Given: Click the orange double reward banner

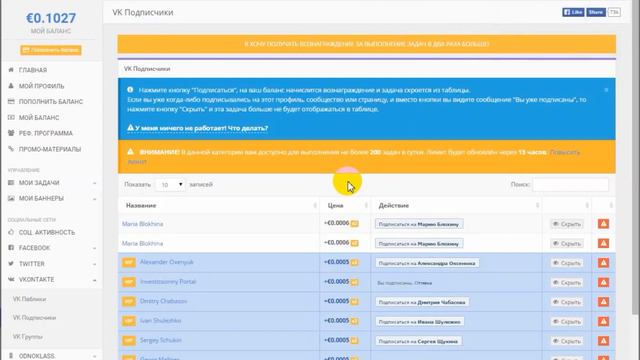Looking at the screenshot, I should [367, 44].
